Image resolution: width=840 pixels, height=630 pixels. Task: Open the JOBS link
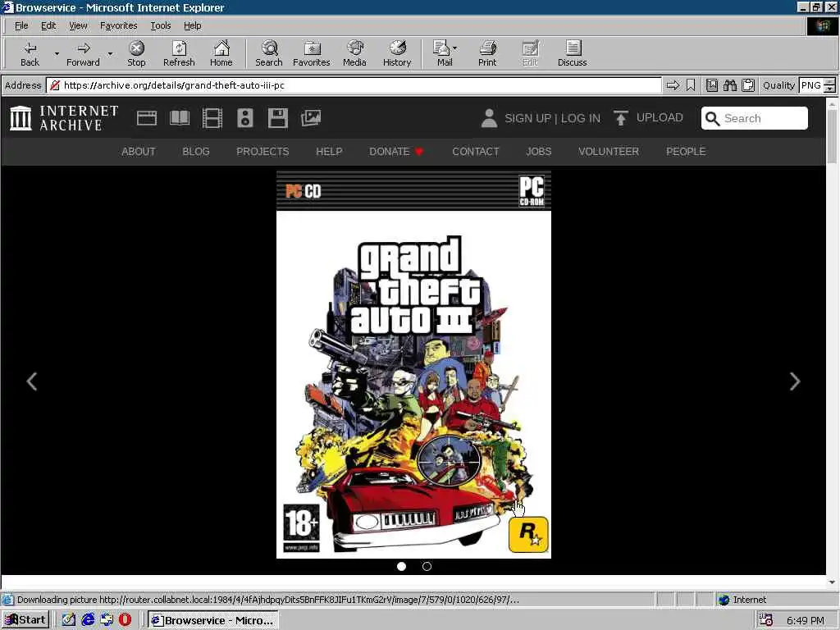pos(538,152)
